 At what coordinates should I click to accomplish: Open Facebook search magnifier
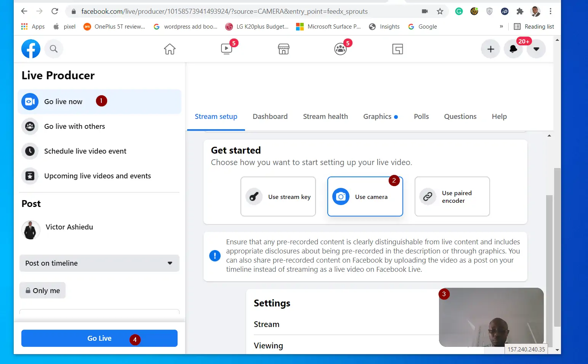(54, 49)
